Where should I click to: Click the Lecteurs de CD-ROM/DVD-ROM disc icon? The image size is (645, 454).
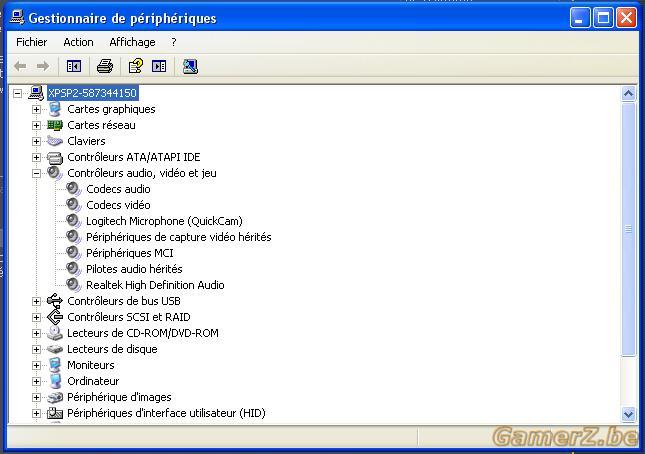55,333
